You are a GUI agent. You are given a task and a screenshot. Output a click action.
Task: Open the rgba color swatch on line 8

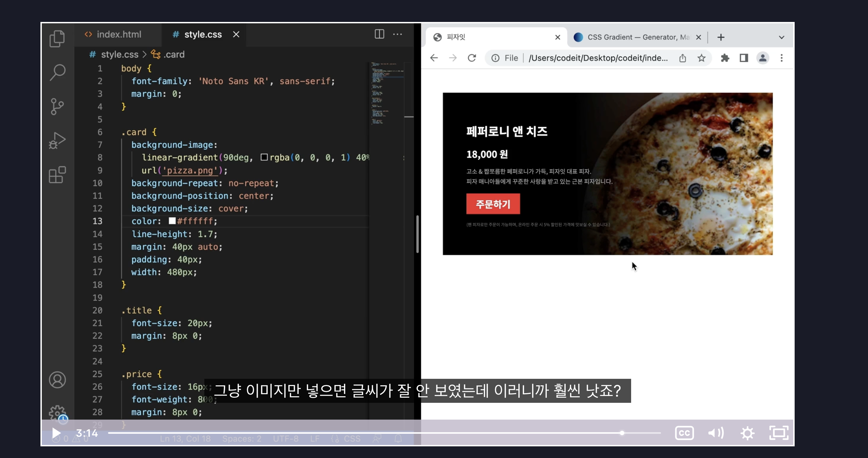pos(264,157)
